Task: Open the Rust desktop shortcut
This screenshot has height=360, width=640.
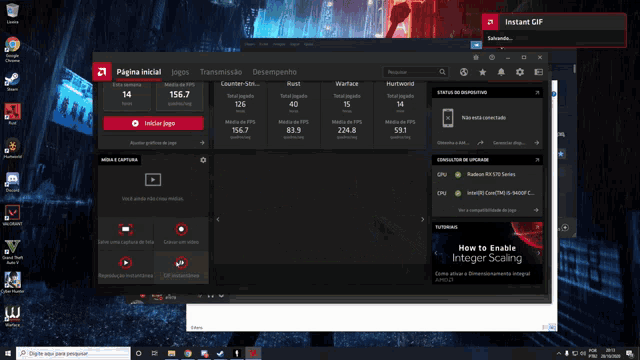Action: (12, 114)
